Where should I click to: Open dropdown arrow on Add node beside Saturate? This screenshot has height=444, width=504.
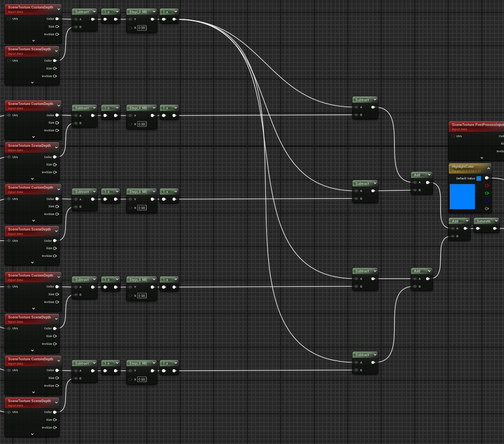[467, 221]
